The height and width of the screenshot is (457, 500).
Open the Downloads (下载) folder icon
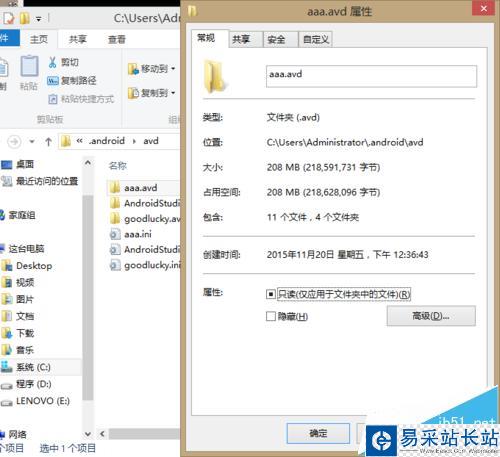[7, 333]
